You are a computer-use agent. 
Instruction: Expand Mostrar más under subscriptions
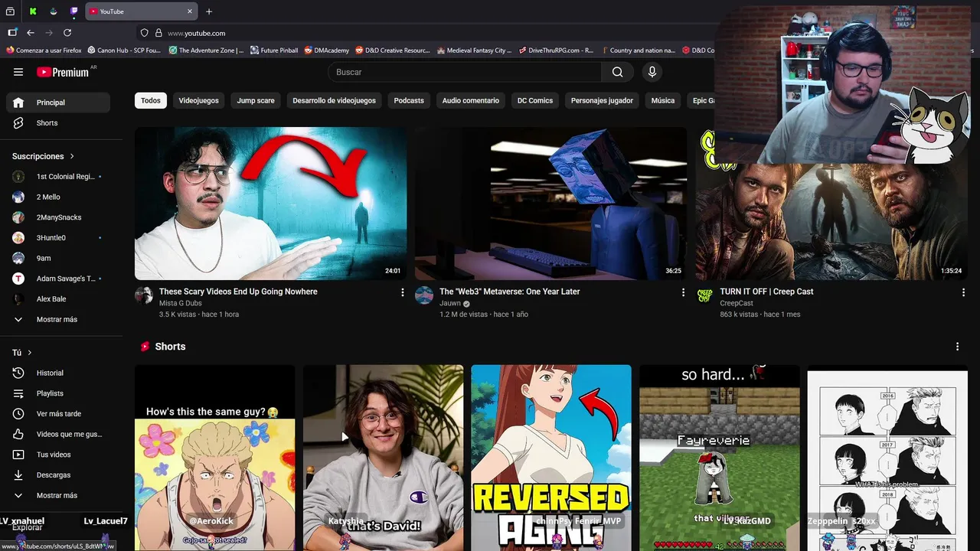point(58,319)
